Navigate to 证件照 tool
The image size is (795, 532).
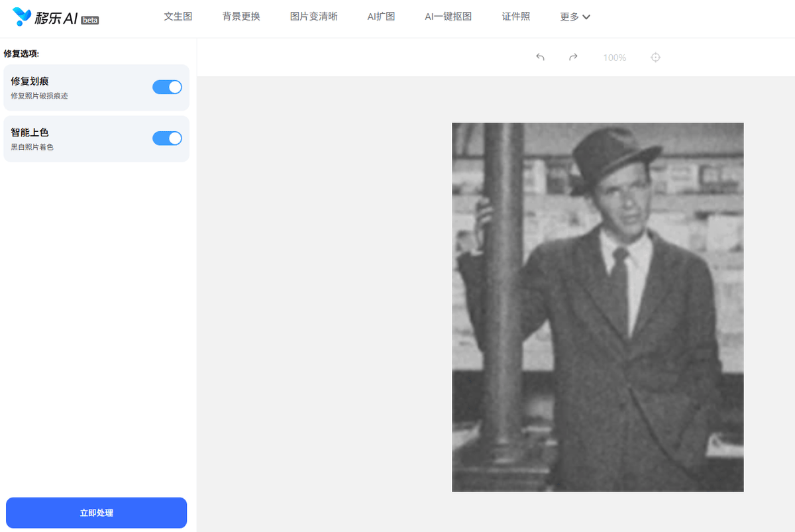point(516,17)
